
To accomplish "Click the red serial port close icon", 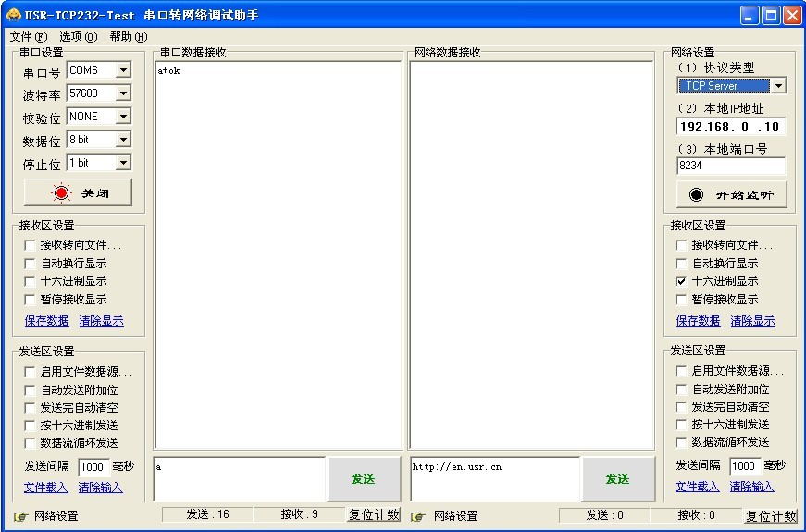I will click(62, 192).
